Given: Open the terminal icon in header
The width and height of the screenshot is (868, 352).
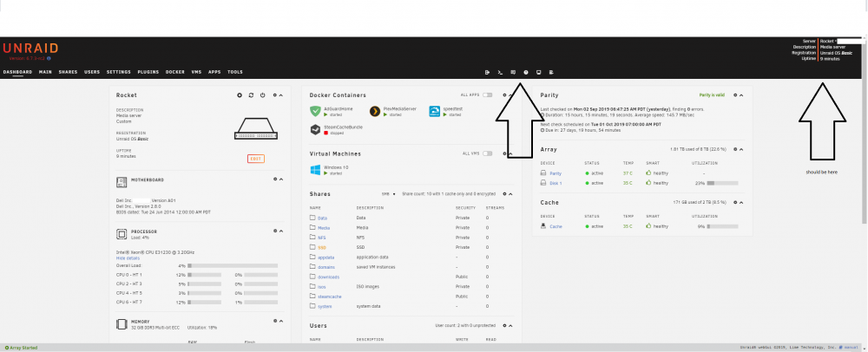Looking at the screenshot, I should (x=500, y=72).
